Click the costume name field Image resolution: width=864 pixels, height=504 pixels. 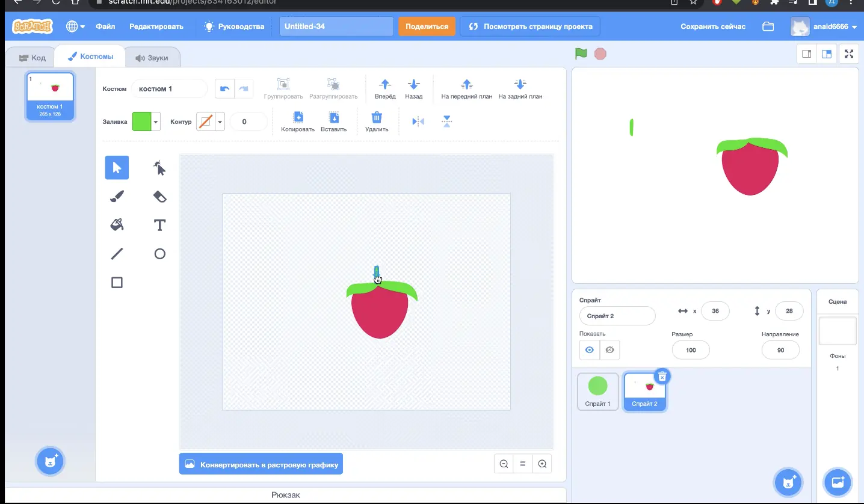pyautogui.click(x=170, y=88)
